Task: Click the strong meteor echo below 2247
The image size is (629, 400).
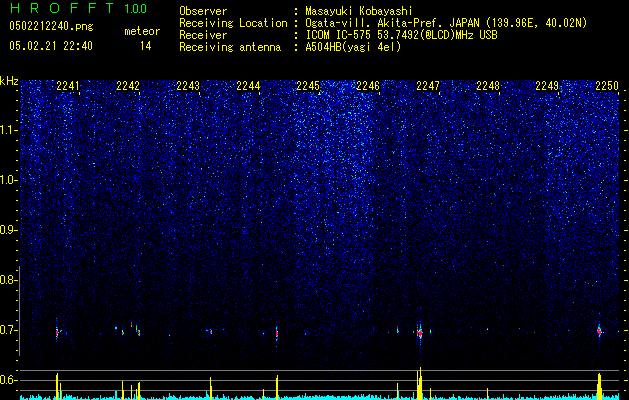Action: tap(420, 332)
